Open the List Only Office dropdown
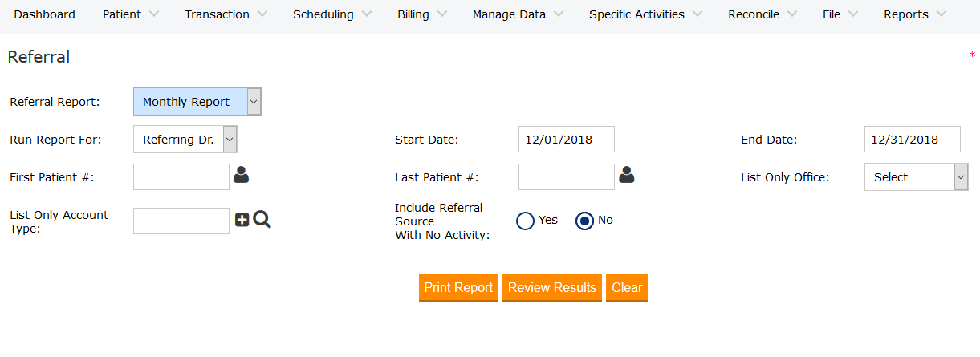 [x=916, y=177]
